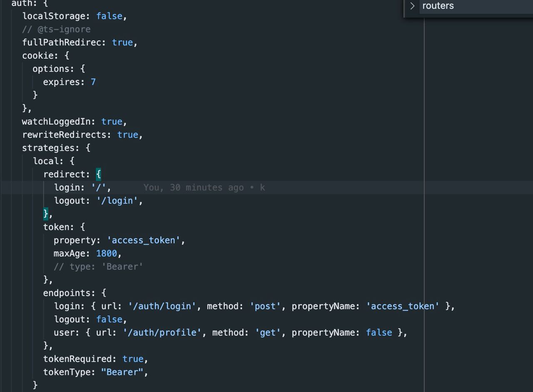Click the 'strategies' key

pos(48,148)
